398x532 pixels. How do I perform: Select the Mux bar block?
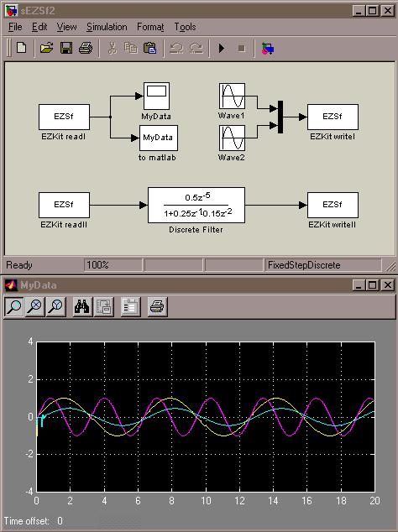[x=280, y=117]
